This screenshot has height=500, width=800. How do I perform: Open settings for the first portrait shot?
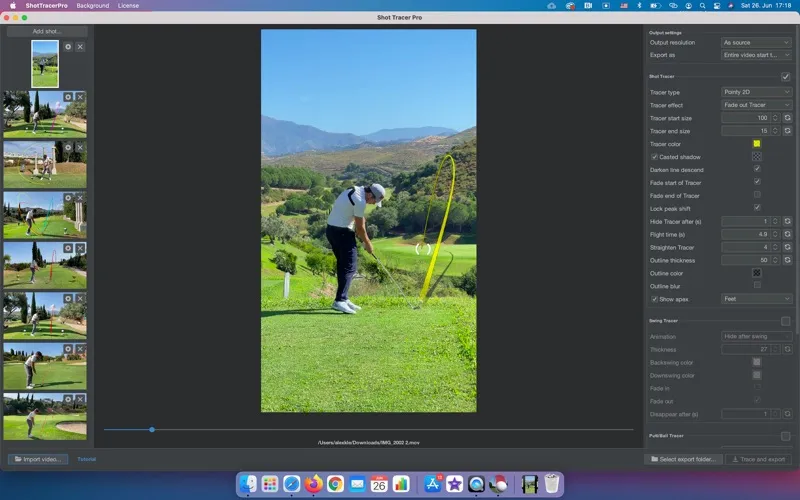coord(68,46)
